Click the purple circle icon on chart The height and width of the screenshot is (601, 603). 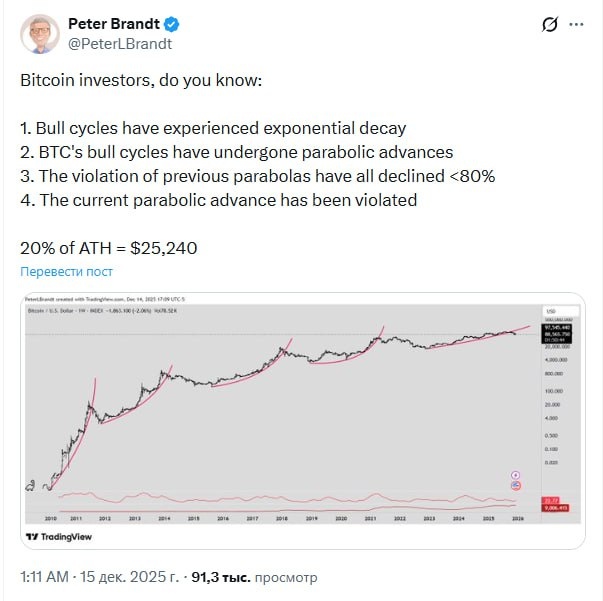pos(515,474)
